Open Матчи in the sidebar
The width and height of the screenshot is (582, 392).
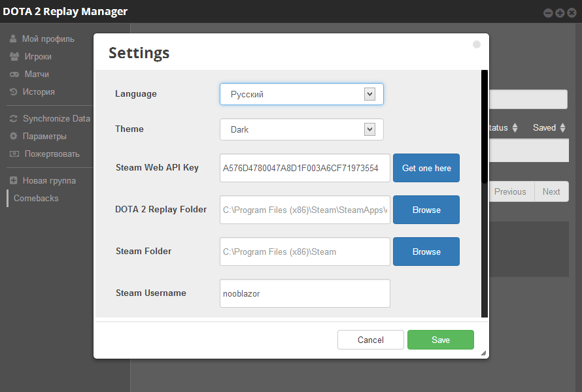(37, 74)
